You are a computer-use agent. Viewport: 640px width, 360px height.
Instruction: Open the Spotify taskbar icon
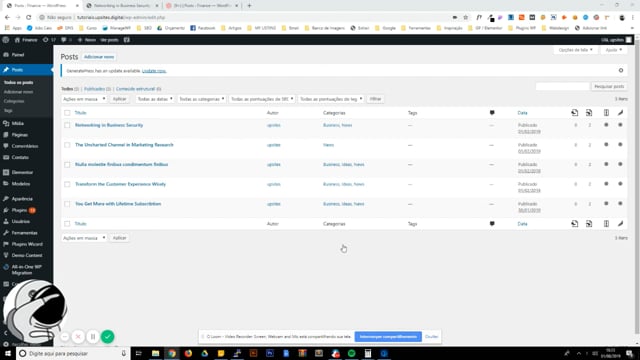click(351, 353)
